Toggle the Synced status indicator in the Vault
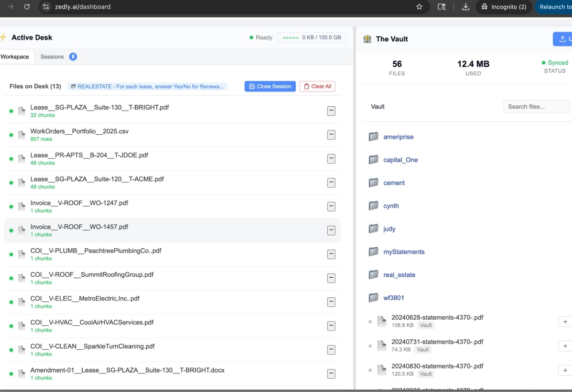 (x=543, y=62)
